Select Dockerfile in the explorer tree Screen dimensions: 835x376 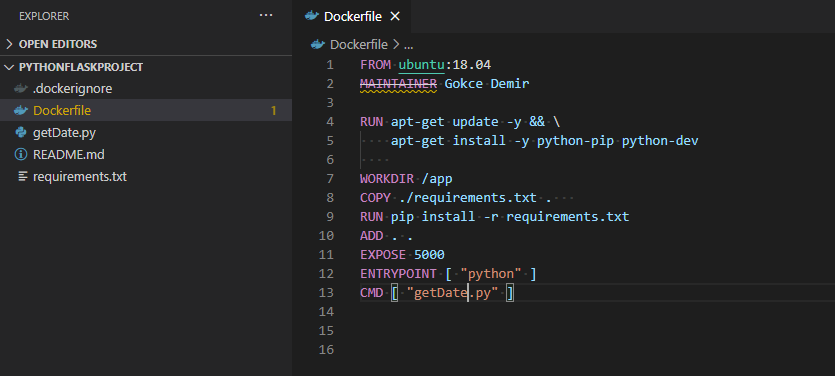(x=146, y=111)
